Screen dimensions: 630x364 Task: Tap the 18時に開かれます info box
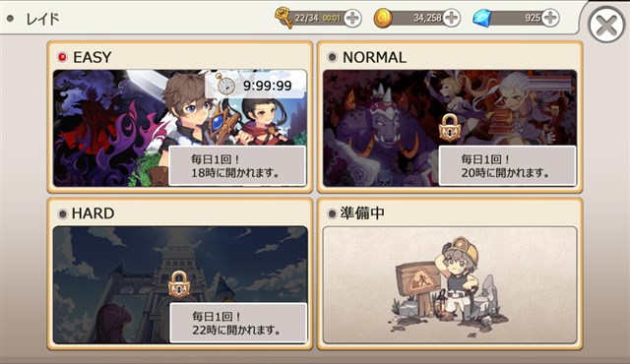pyautogui.click(x=237, y=165)
